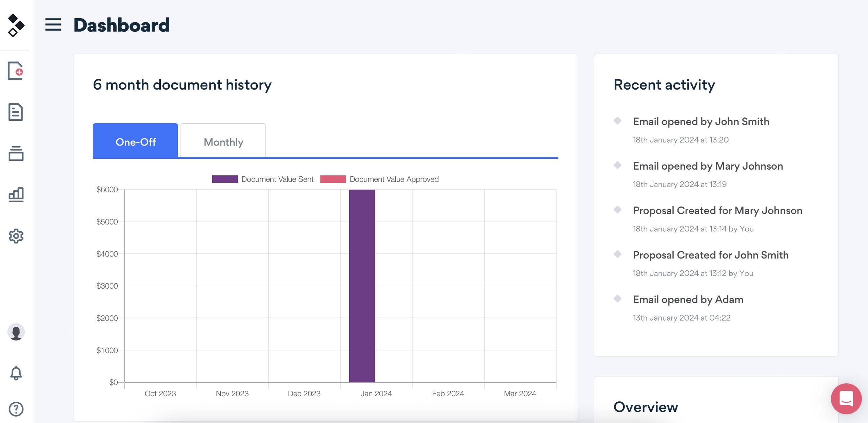Viewport: 868px width, 423px height.
Task: Click the user profile avatar
Action: click(x=16, y=332)
